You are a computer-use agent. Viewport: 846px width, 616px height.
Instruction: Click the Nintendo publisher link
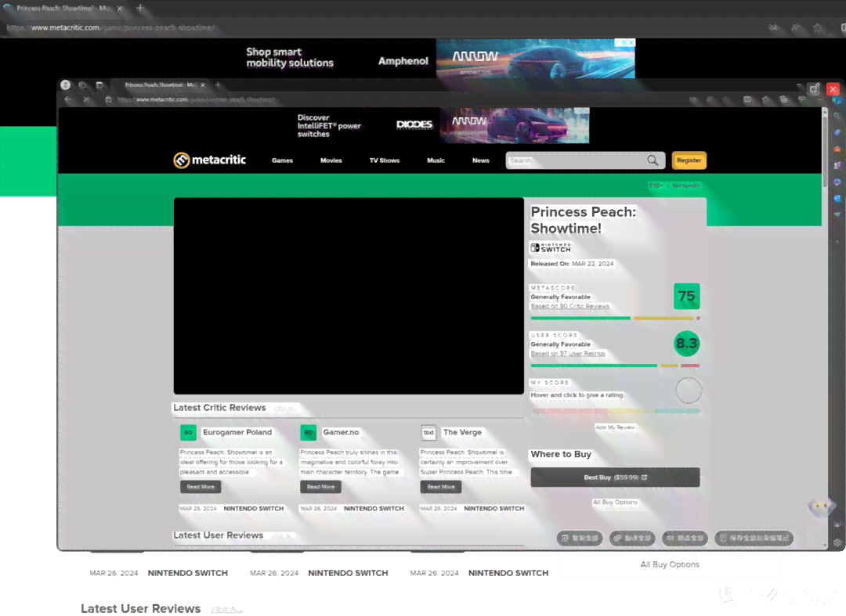point(685,186)
